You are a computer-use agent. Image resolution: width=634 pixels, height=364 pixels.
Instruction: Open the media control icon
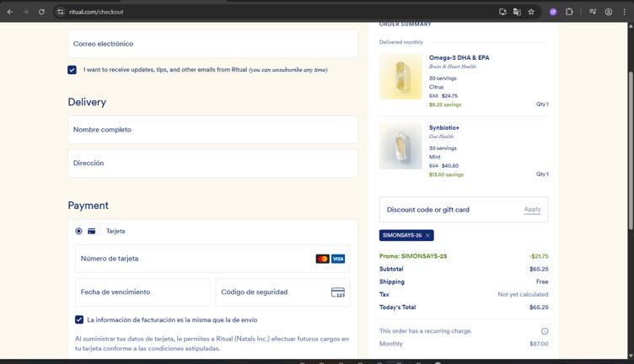(593, 12)
